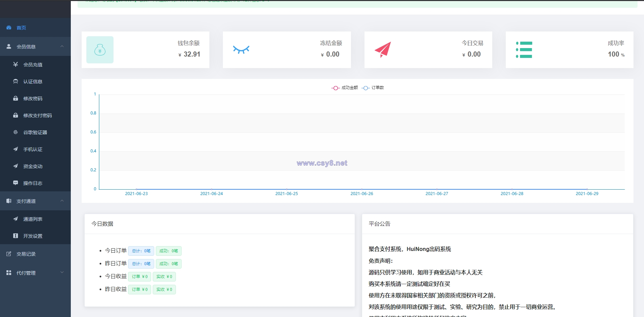Click 今日收益 实收 ¥0 tag
The image size is (644, 317).
click(x=164, y=277)
